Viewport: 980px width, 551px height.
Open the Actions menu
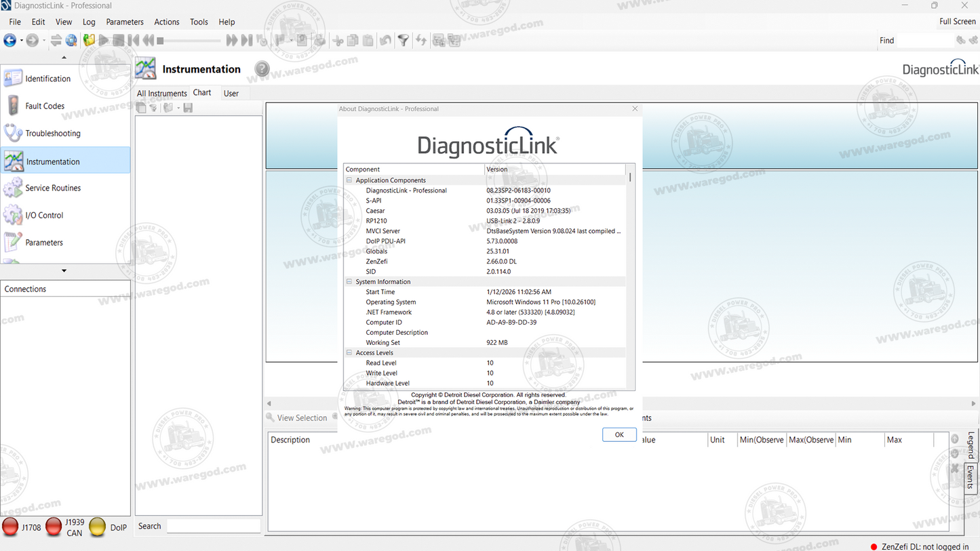point(166,22)
